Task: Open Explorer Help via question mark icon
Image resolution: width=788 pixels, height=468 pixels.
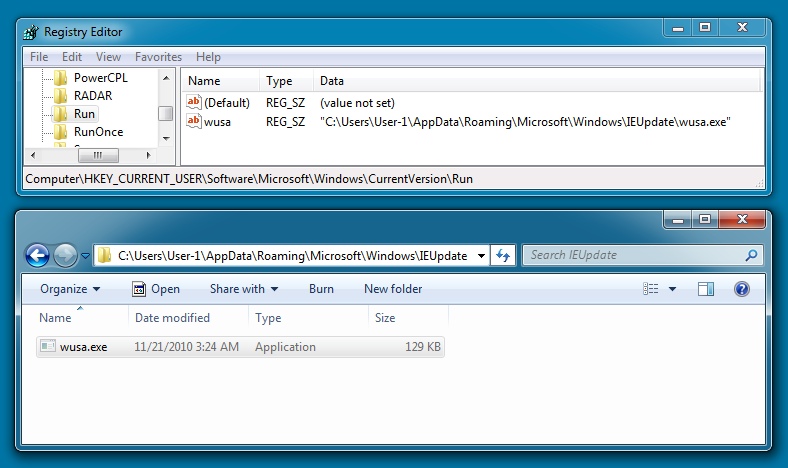Action: coord(741,289)
